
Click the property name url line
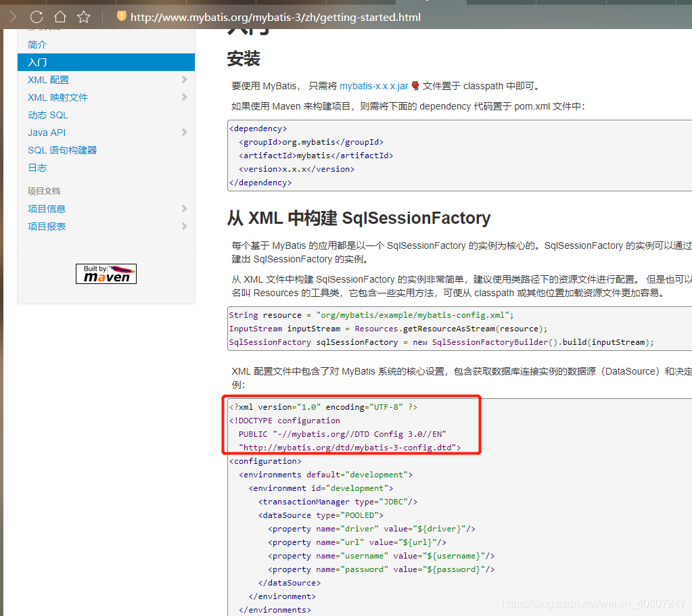point(357,542)
